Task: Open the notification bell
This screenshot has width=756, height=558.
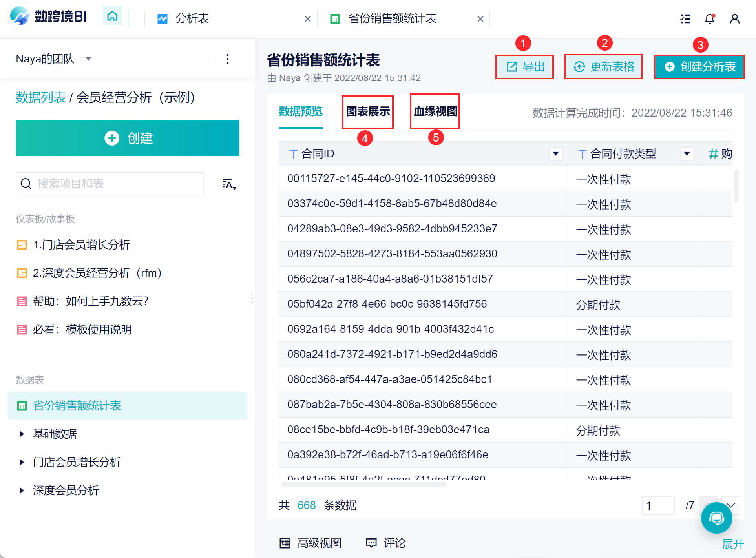Action: 710,18
